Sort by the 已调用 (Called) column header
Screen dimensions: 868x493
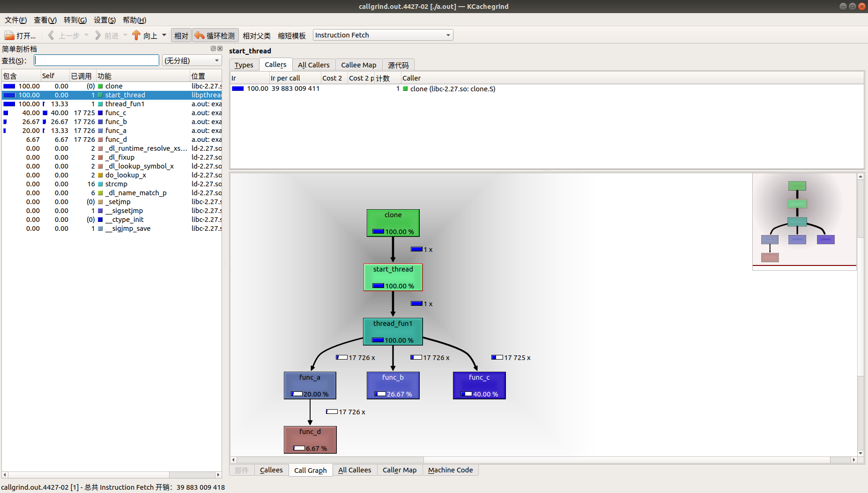(x=83, y=76)
